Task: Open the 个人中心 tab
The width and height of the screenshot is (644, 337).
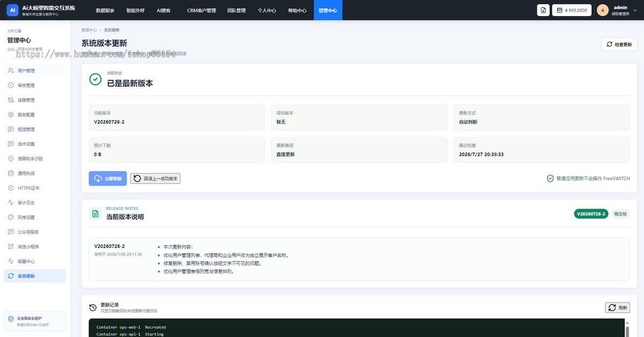Action: point(267,10)
